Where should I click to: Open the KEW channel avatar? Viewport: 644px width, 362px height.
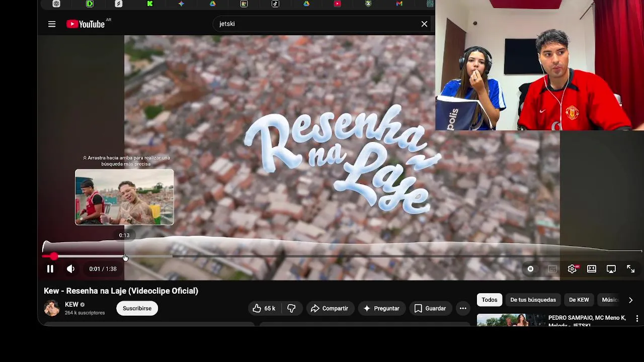pyautogui.click(x=52, y=308)
